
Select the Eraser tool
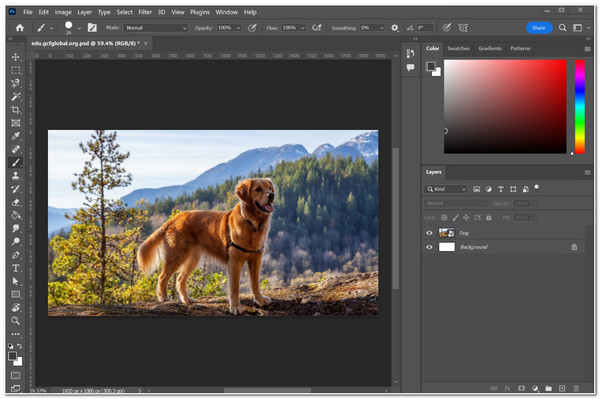click(16, 202)
